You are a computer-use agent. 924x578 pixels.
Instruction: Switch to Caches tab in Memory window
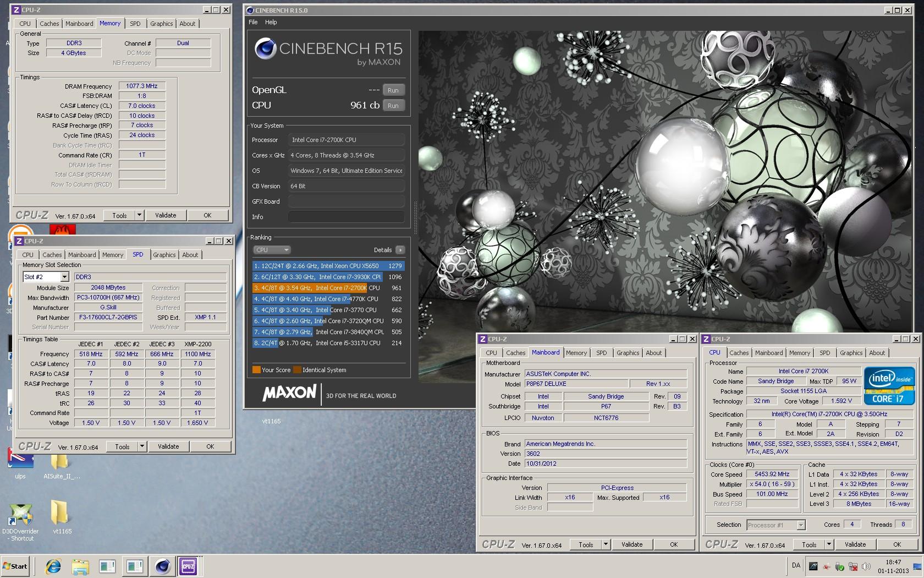click(x=49, y=24)
